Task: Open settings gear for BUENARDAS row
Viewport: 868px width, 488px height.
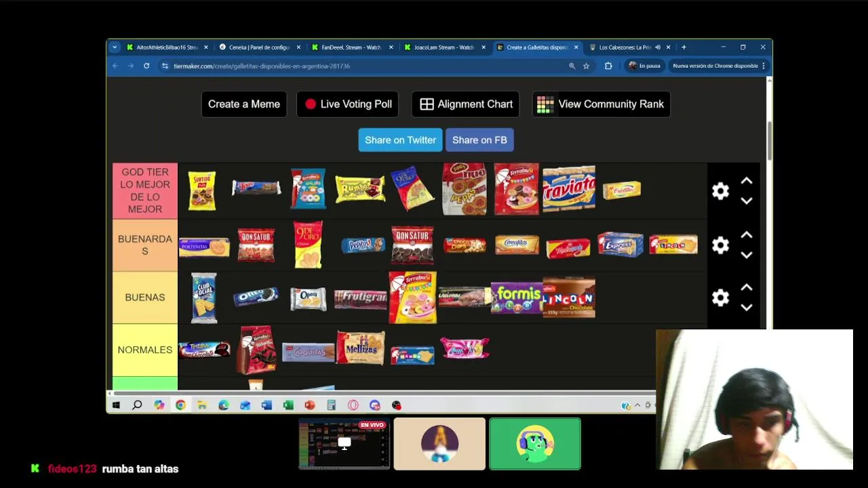Action: click(x=720, y=245)
